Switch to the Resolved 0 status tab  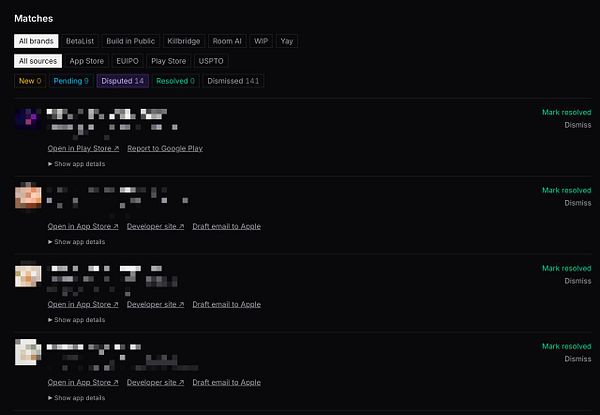click(x=175, y=81)
